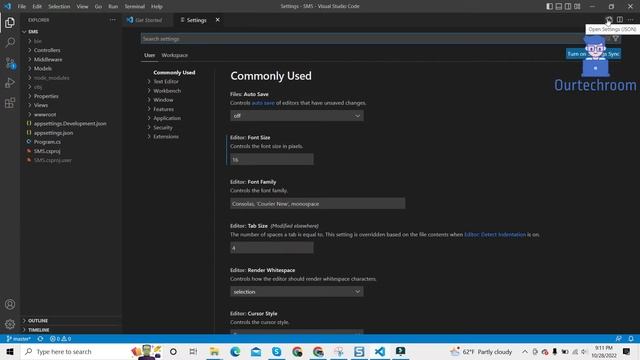Open the Terminal menu
The height and width of the screenshot is (360, 640).
135,7
